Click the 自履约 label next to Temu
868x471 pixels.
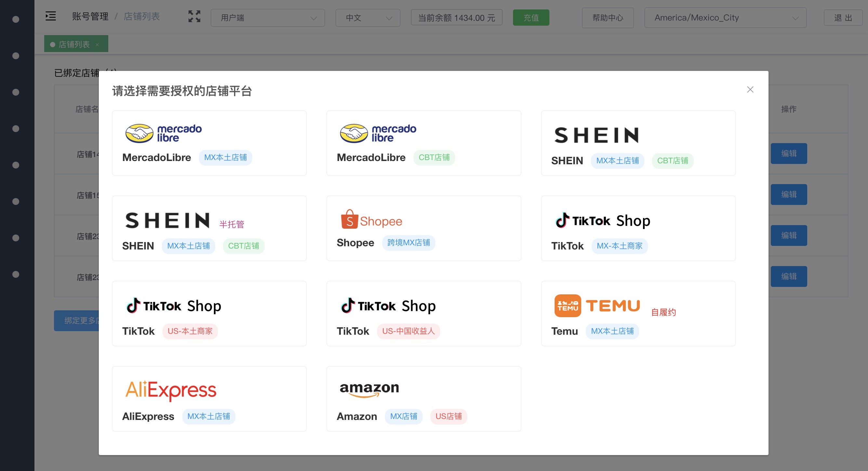pyautogui.click(x=664, y=312)
